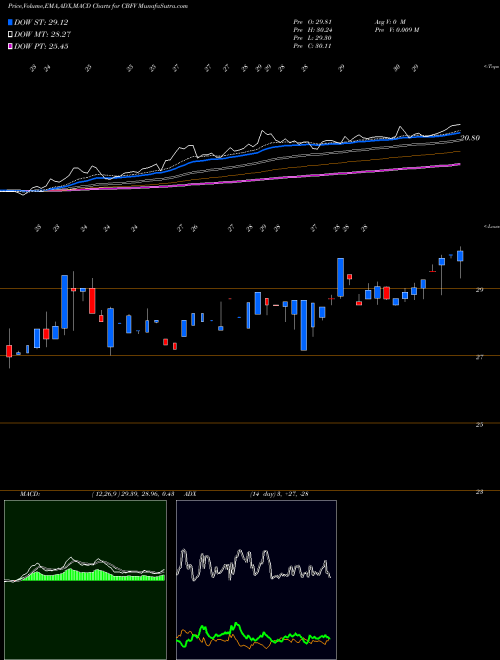This screenshot has height=660, width=500.
Task: Click the 'Pre V: 0.009 M' value
Action: point(396,30)
